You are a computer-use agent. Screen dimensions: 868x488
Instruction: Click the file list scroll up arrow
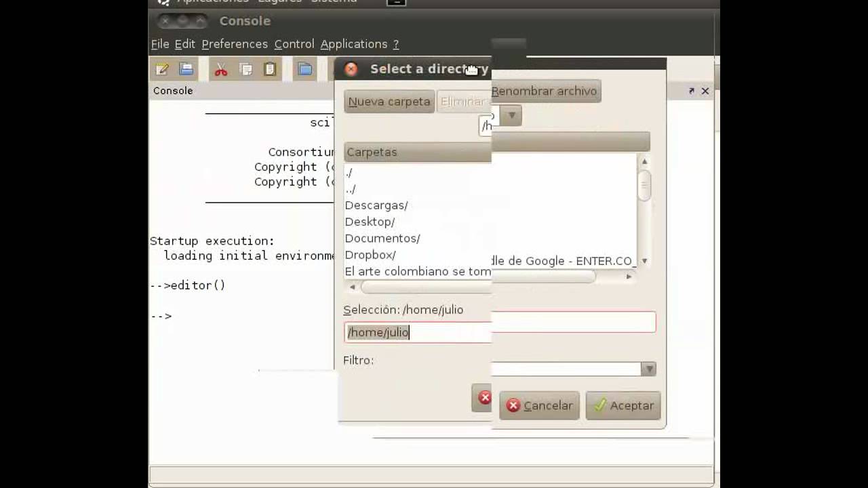[x=644, y=161]
